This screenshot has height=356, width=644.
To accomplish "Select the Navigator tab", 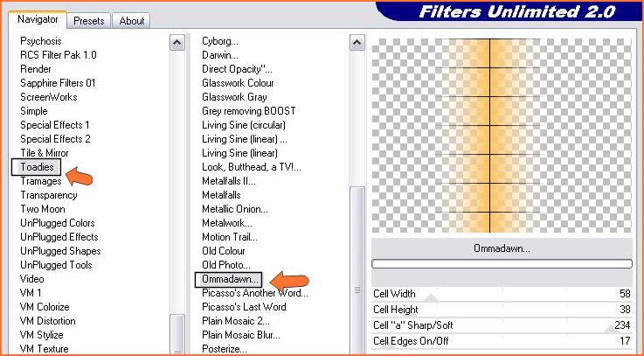I will tap(38, 18).
